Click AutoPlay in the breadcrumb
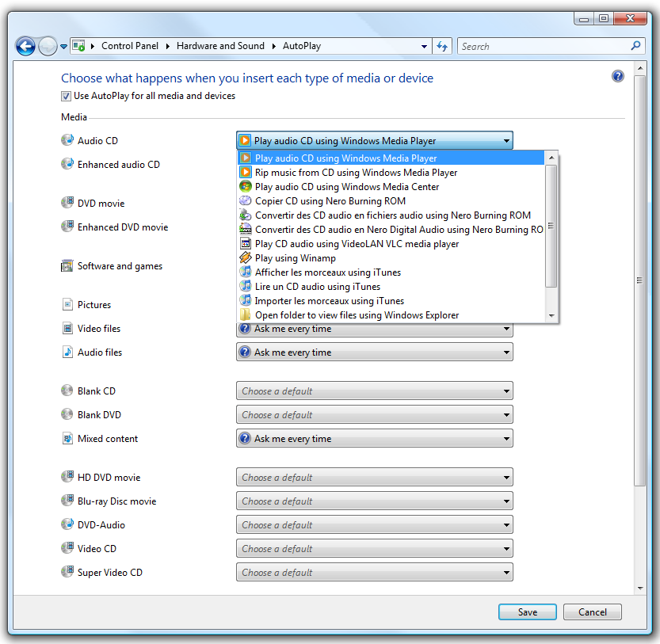The image size is (660, 644). [302, 46]
